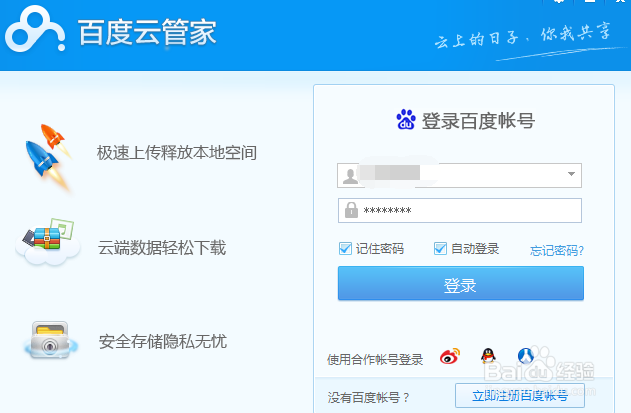Click the 极速上传释放本地空间 text
The height and width of the screenshot is (413, 631).
(x=177, y=153)
